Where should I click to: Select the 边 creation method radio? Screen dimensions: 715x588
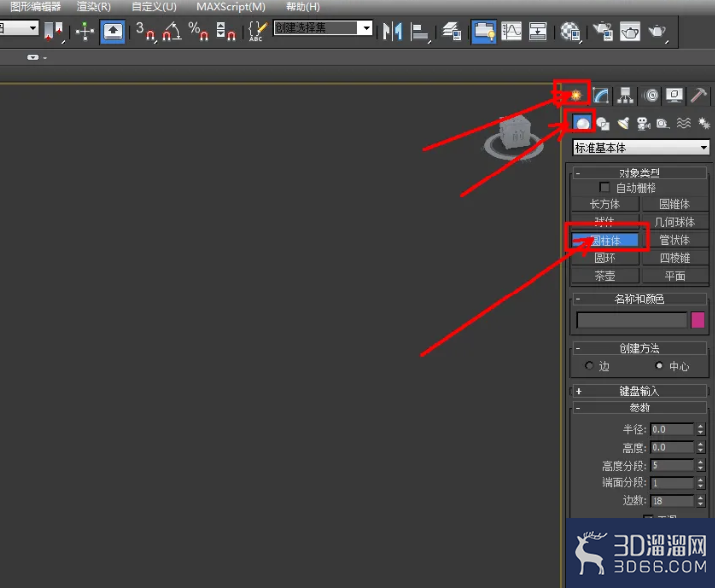[x=589, y=366]
